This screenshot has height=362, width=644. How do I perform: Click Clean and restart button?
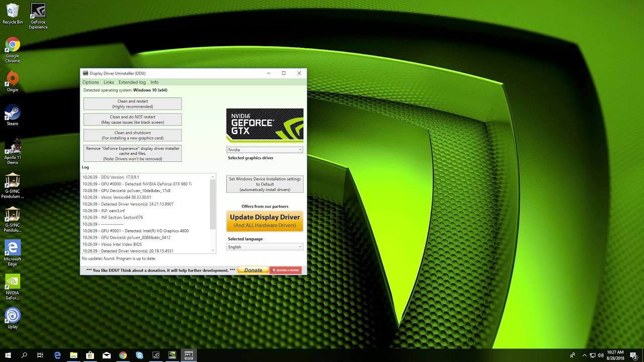click(x=132, y=104)
